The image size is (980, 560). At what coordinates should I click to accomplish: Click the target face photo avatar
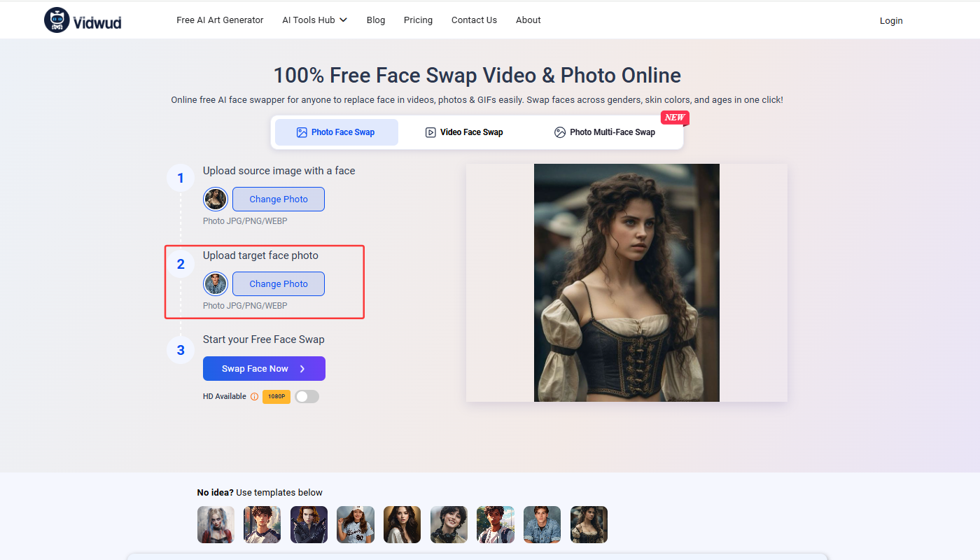(x=216, y=284)
